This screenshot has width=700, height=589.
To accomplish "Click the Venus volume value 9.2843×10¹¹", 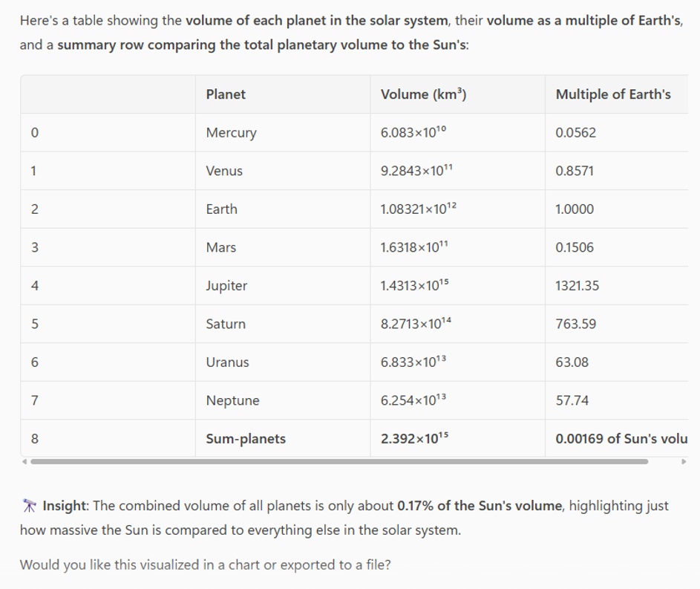I will point(416,171).
